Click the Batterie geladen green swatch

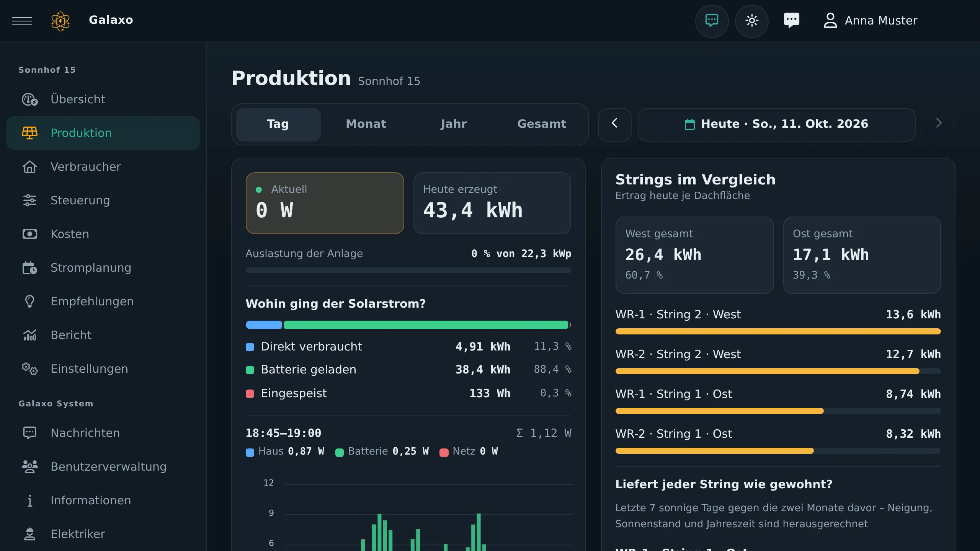click(250, 370)
